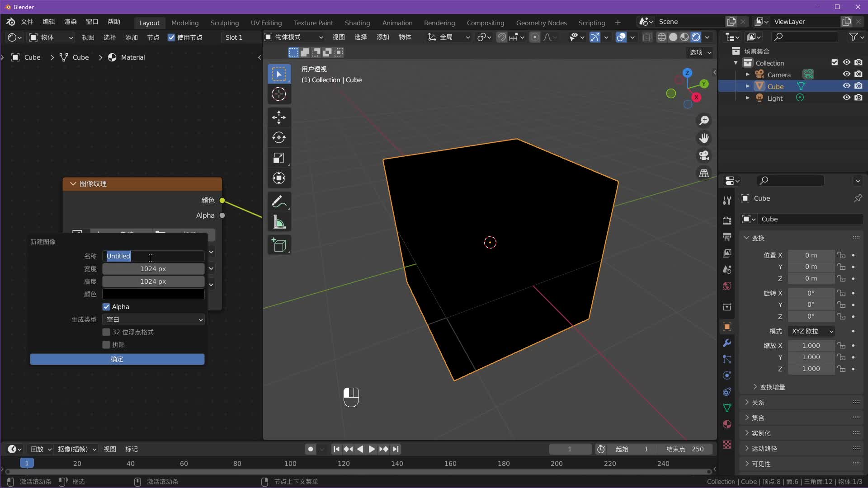Toggle camera view icon in viewport

pyautogui.click(x=704, y=155)
